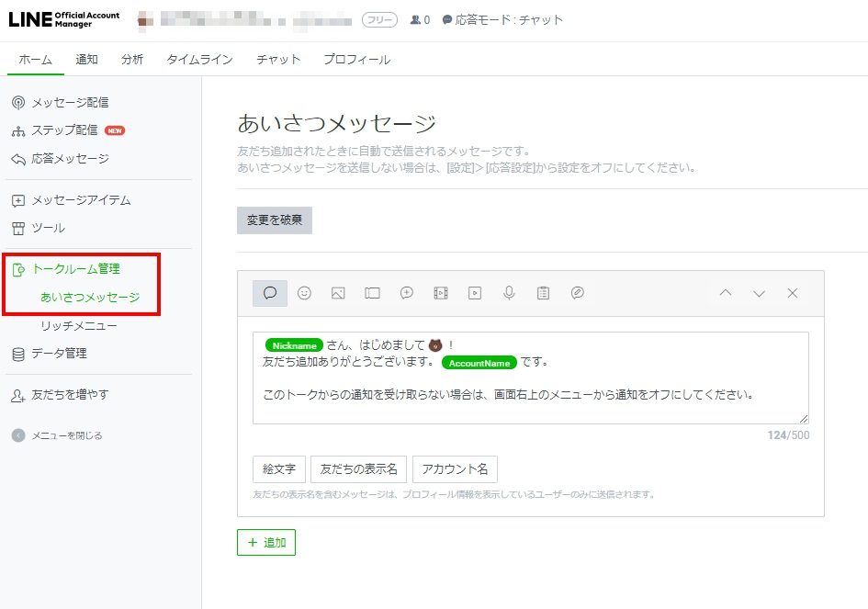Move message up with the up chevron
The image size is (868, 609).
(x=725, y=293)
